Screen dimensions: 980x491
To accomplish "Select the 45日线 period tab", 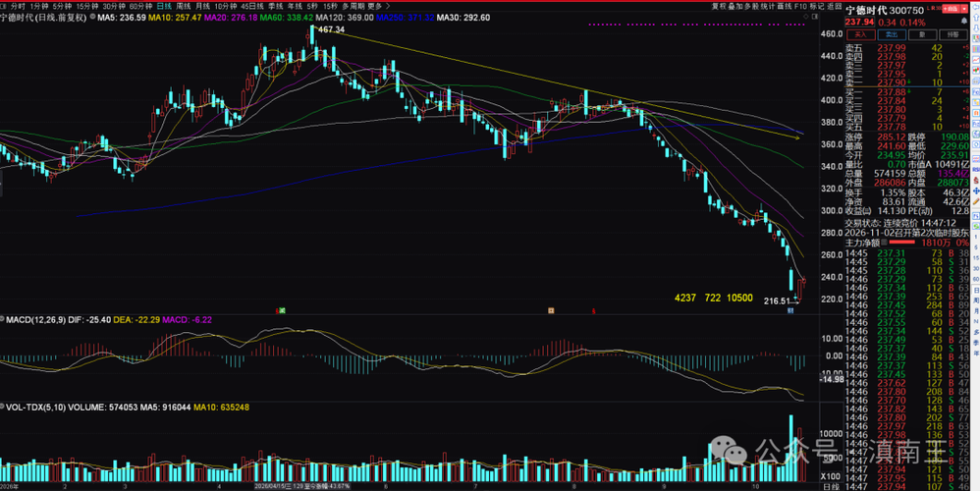I will point(252,6).
